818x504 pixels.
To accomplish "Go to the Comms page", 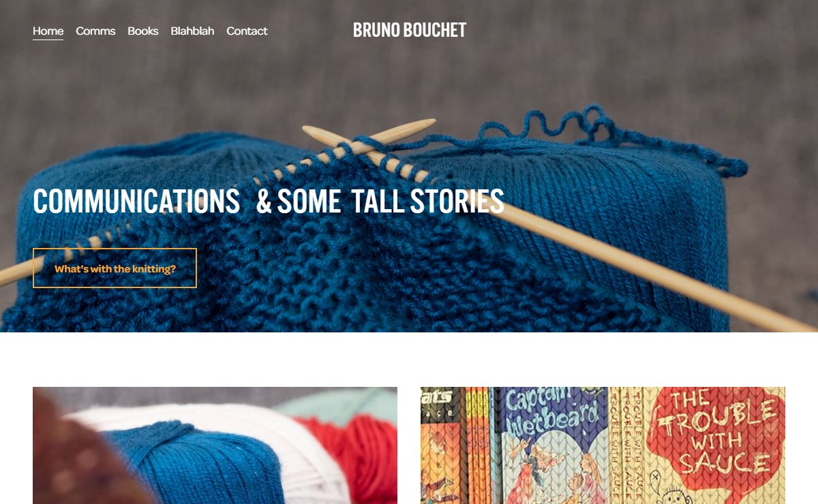I will tap(95, 31).
